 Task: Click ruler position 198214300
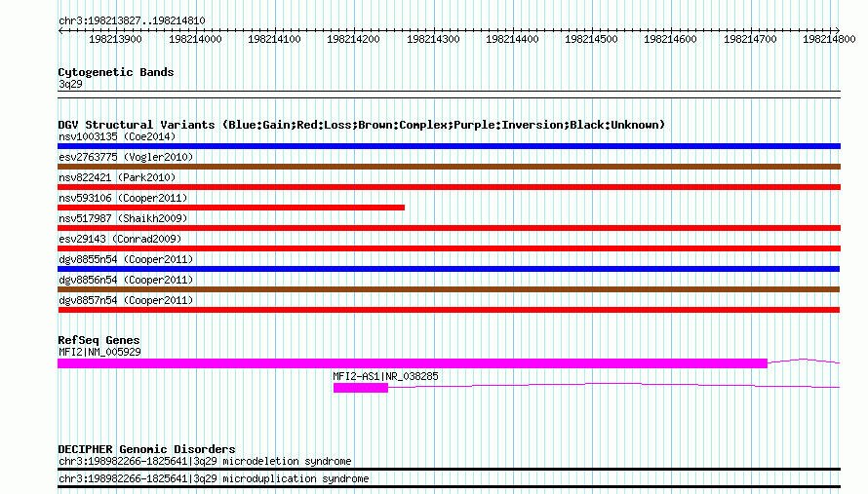pos(433,39)
